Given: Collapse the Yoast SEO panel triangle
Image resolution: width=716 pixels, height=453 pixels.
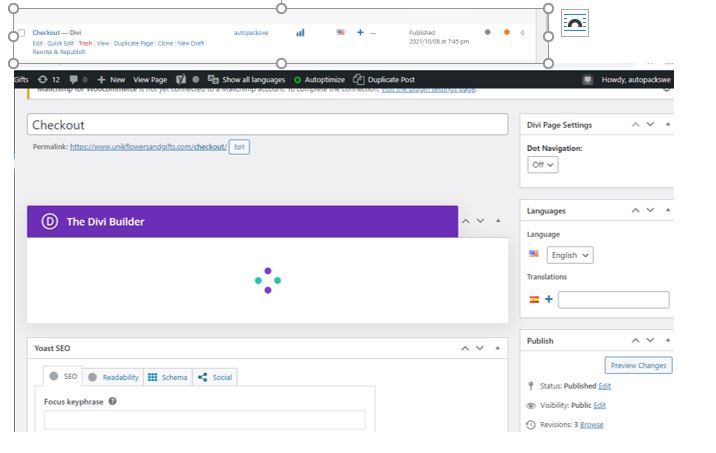Looking at the screenshot, I should [x=498, y=348].
